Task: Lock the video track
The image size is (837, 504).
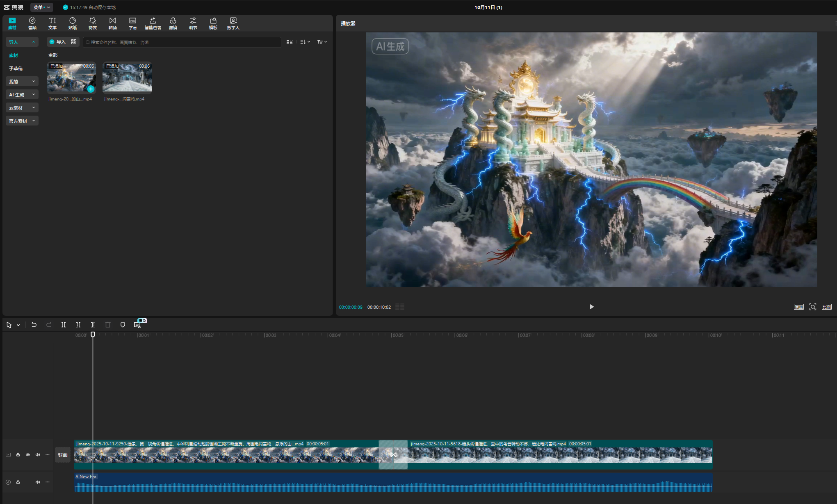Action: (x=18, y=455)
